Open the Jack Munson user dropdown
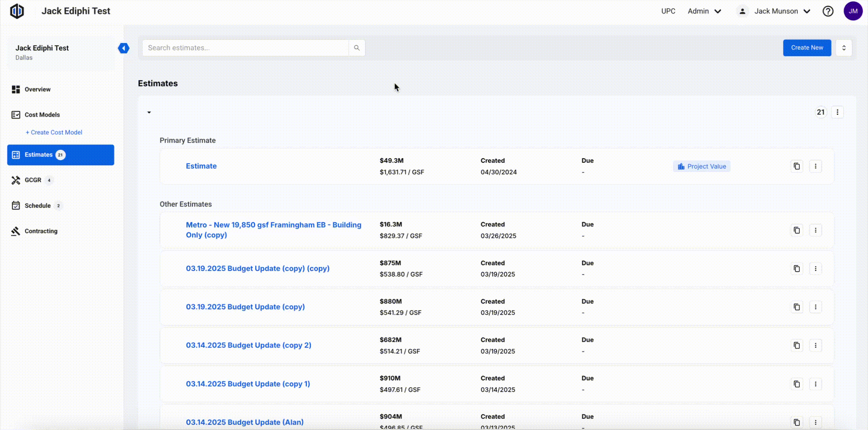 pos(776,11)
